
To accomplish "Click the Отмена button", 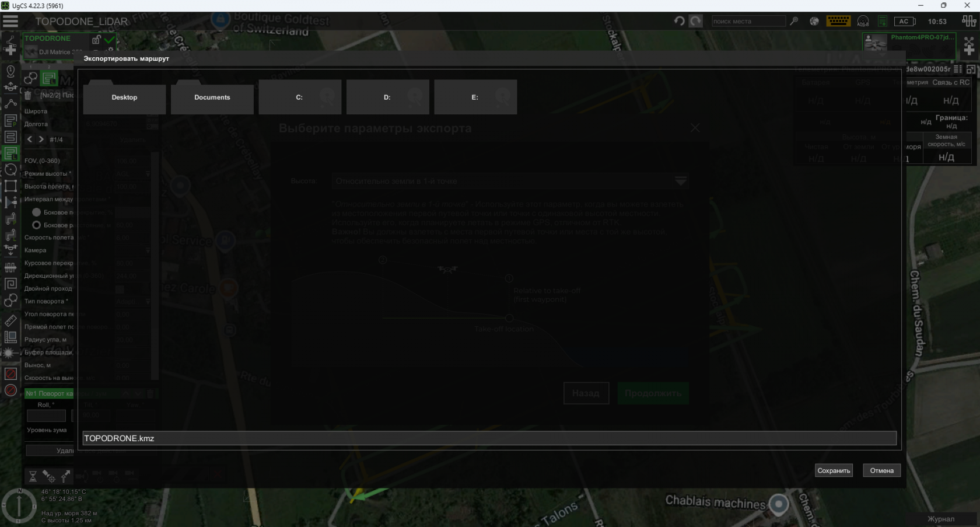I will (x=881, y=470).
